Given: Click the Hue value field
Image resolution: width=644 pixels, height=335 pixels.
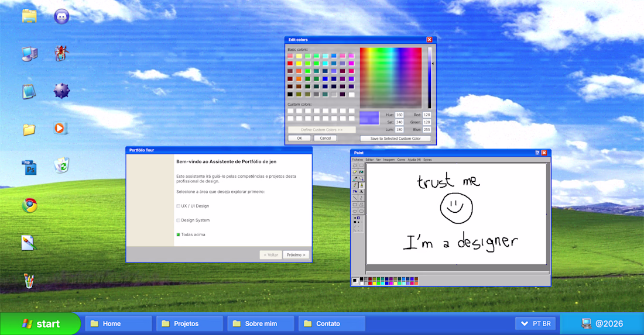Looking at the screenshot, I should tap(399, 115).
